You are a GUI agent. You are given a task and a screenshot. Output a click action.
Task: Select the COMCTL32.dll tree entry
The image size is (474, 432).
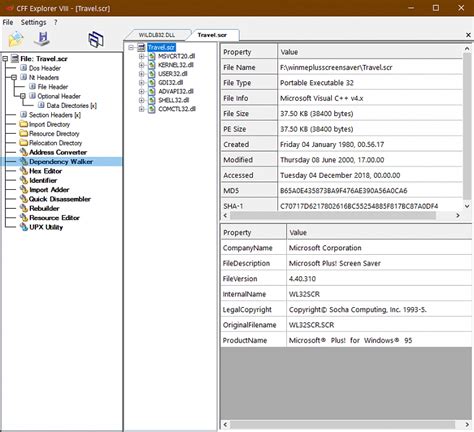tap(177, 109)
